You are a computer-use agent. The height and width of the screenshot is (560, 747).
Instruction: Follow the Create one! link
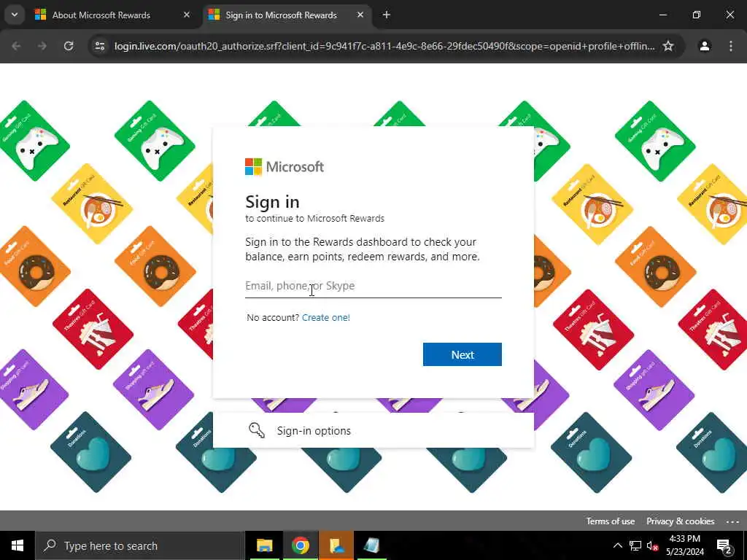coord(326,318)
